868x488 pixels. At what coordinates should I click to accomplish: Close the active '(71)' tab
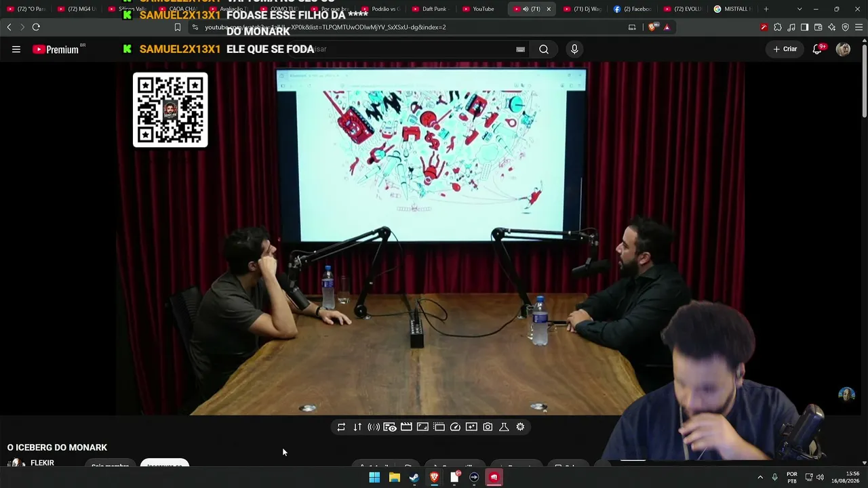point(549,9)
